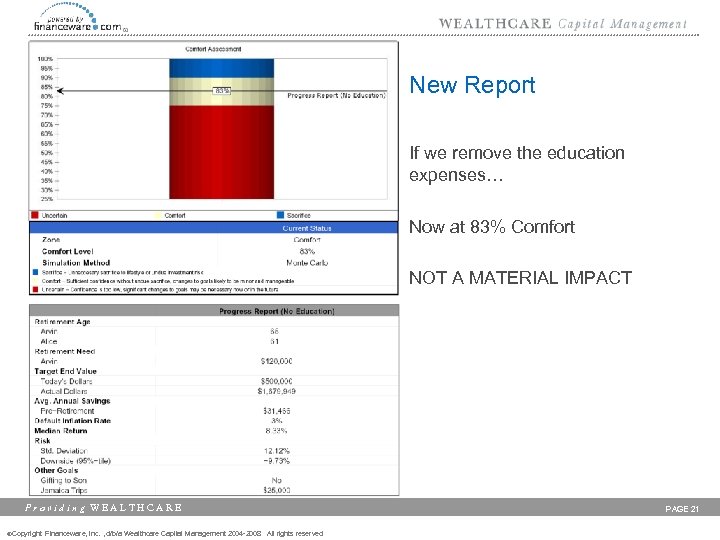The width and height of the screenshot is (720, 540).
Task: Click the Financeware copyright notice
Action: point(165,533)
